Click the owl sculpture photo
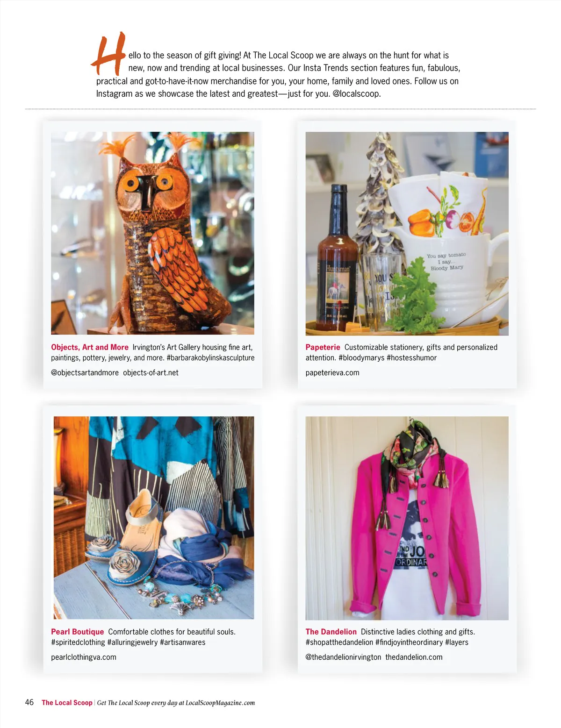 pyautogui.click(x=152, y=233)
